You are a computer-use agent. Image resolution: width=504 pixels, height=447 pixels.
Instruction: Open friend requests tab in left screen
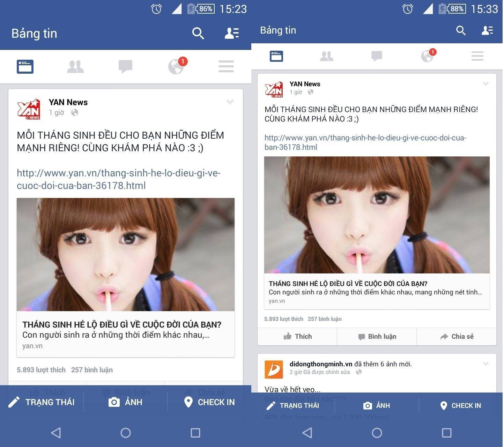coord(75,67)
